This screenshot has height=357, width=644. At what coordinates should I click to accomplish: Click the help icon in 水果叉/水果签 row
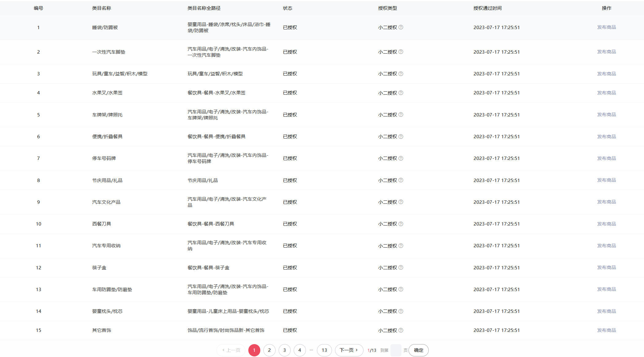(401, 93)
